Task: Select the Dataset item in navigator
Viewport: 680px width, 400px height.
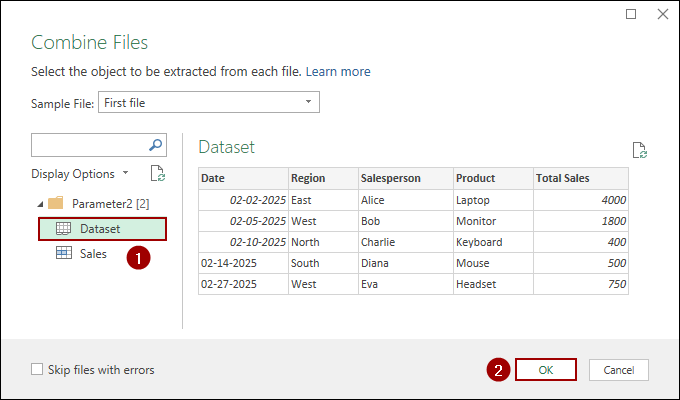Action: 100,229
